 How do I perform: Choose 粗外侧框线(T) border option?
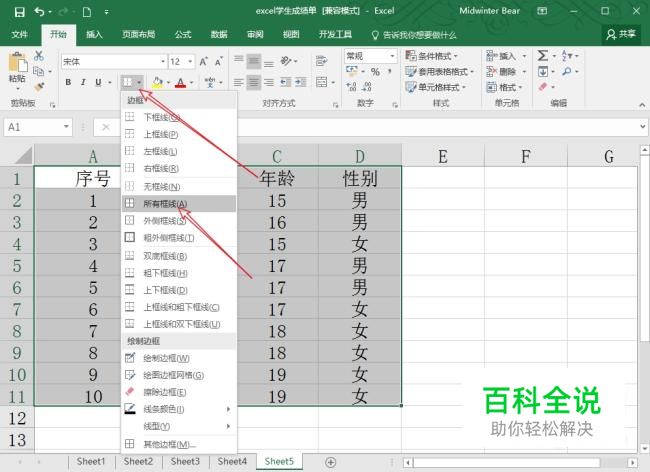[179, 238]
